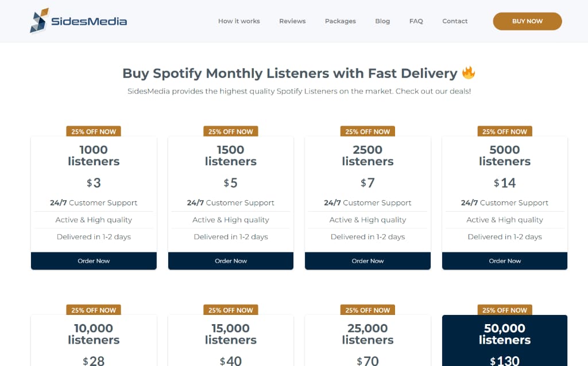Image resolution: width=588 pixels, height=366 pixels.
Task: Click the $130 price
Action: (505, 361)
